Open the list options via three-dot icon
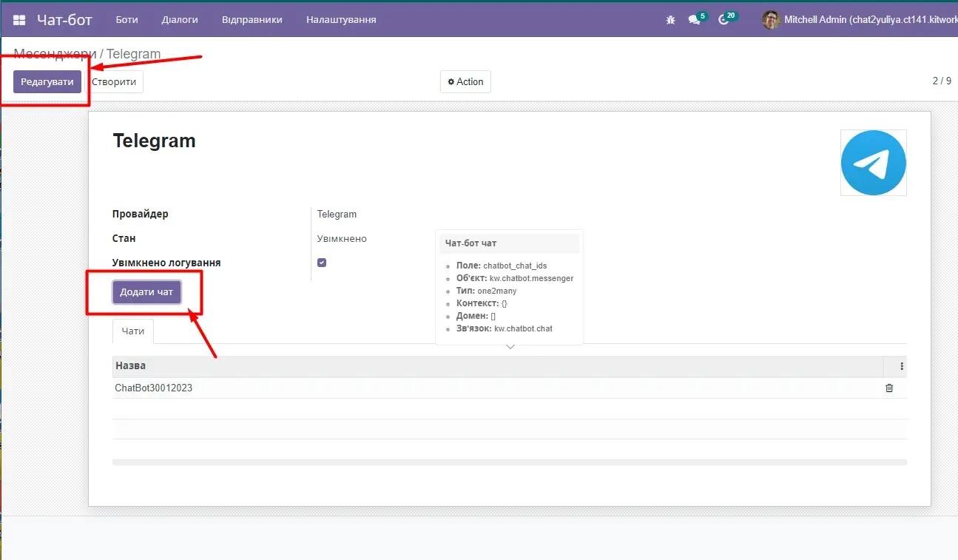 point(900,365)
